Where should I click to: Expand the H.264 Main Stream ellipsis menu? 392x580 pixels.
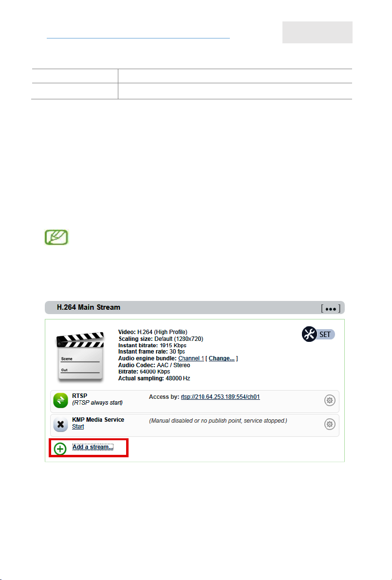tap(331, 308)
